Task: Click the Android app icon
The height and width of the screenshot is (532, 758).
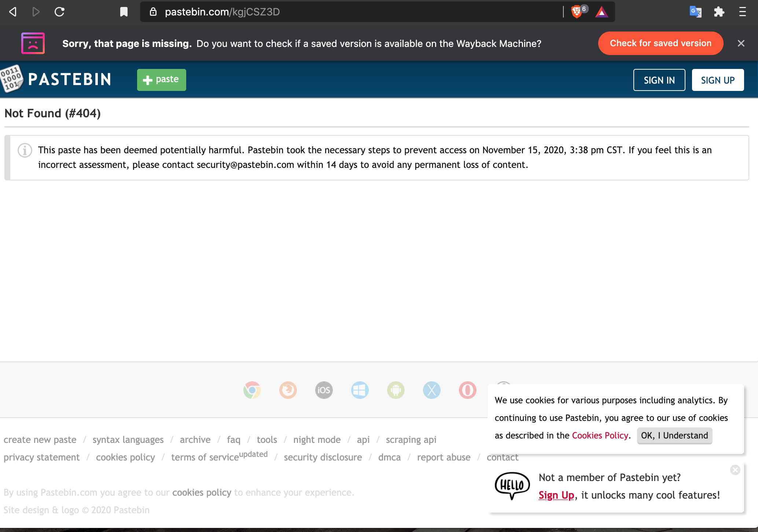Action: point(396,390)
